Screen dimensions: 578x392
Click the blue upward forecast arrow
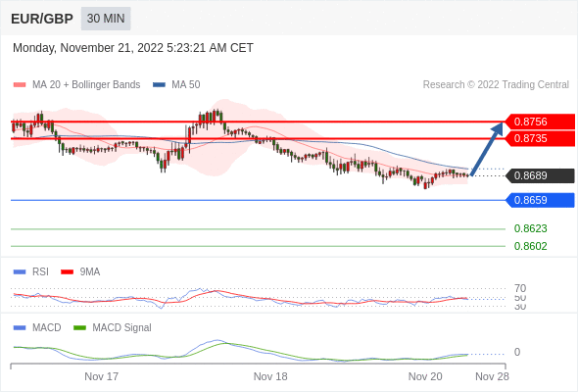pyautogui.click(x=487, y=148)
